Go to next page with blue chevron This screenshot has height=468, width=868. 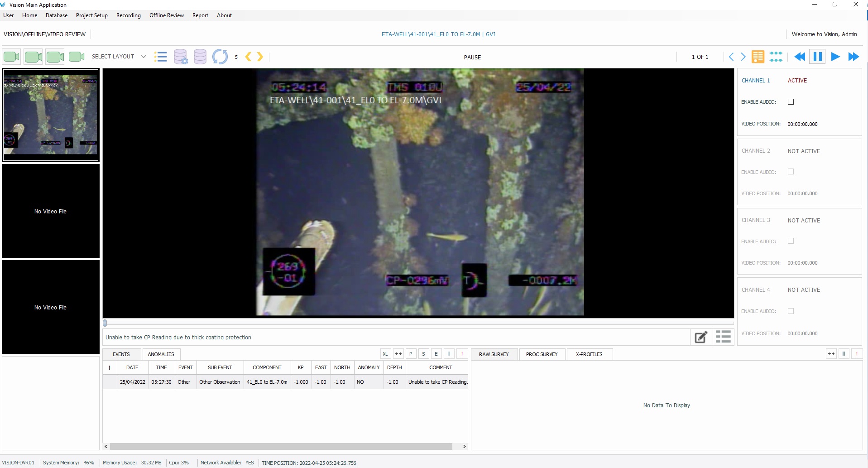point(743,57)
